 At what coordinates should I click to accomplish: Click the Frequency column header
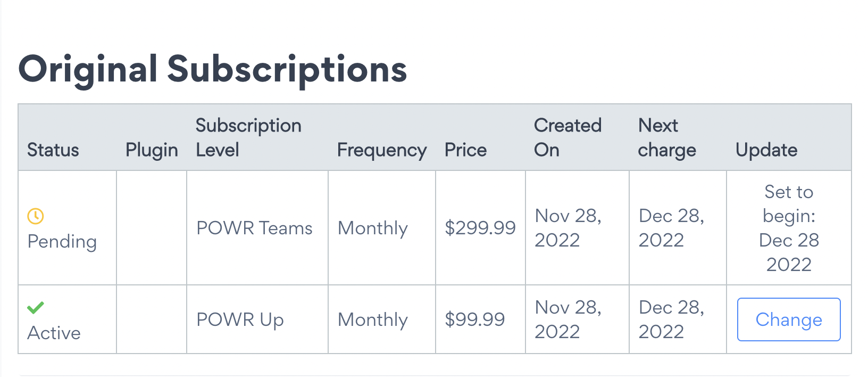(x=382, y=150)
